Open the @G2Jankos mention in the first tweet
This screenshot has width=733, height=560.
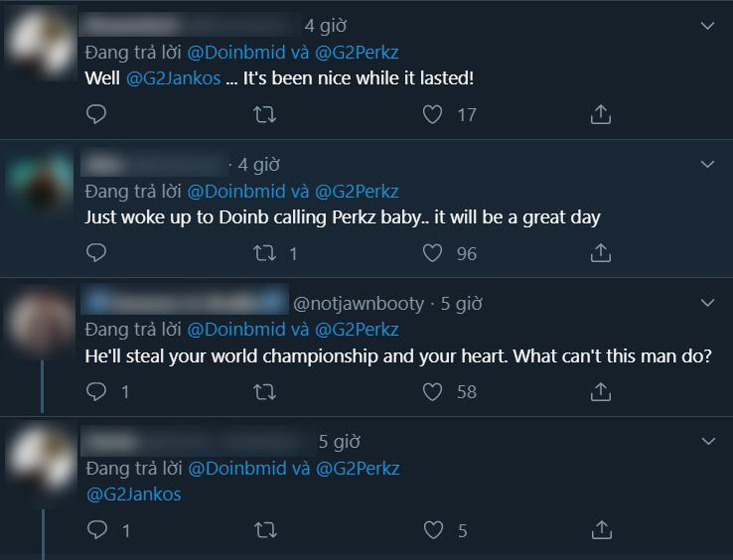(x=174, y=78)
